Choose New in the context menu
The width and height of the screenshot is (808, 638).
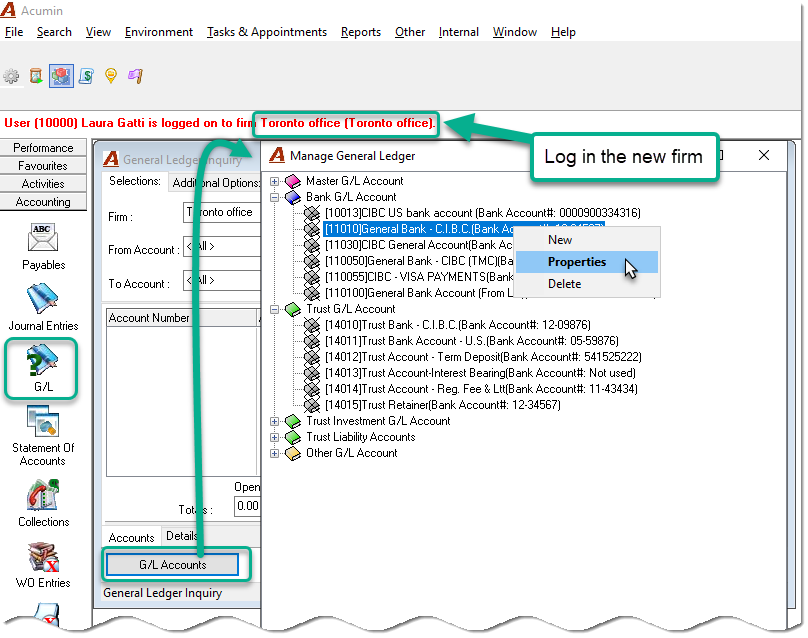(x=587, y=240)
